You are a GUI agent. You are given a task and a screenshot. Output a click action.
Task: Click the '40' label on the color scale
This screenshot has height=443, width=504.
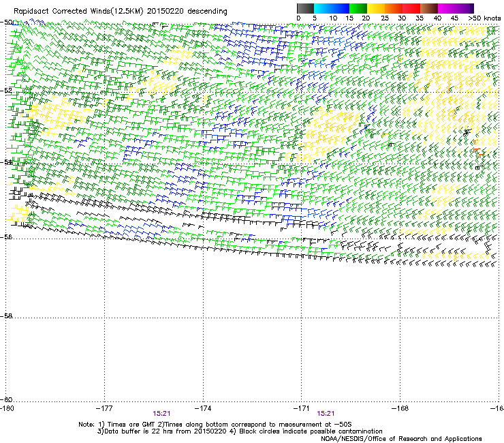437,18
